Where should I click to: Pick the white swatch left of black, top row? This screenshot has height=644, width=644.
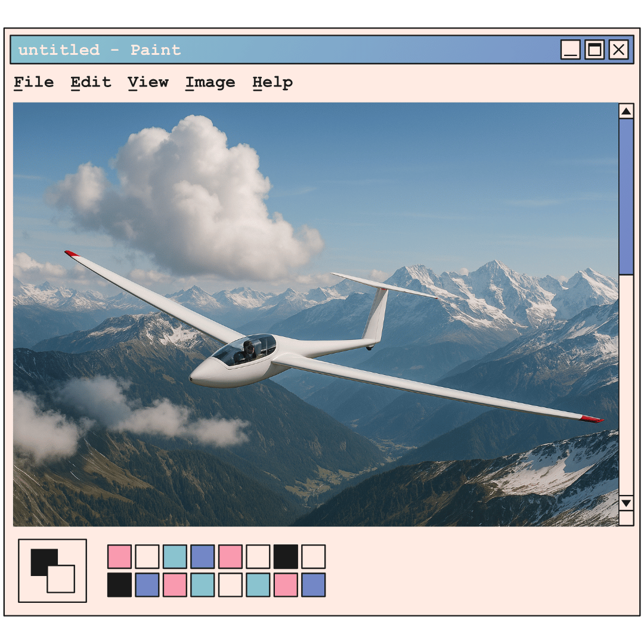tap(258, 556)
